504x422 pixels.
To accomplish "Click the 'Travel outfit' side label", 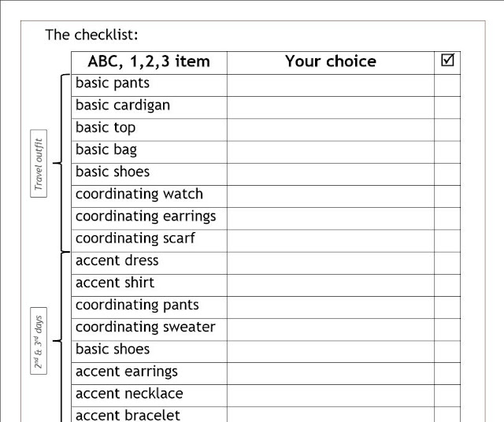I will pyautogui.click(x=39, y=165).
